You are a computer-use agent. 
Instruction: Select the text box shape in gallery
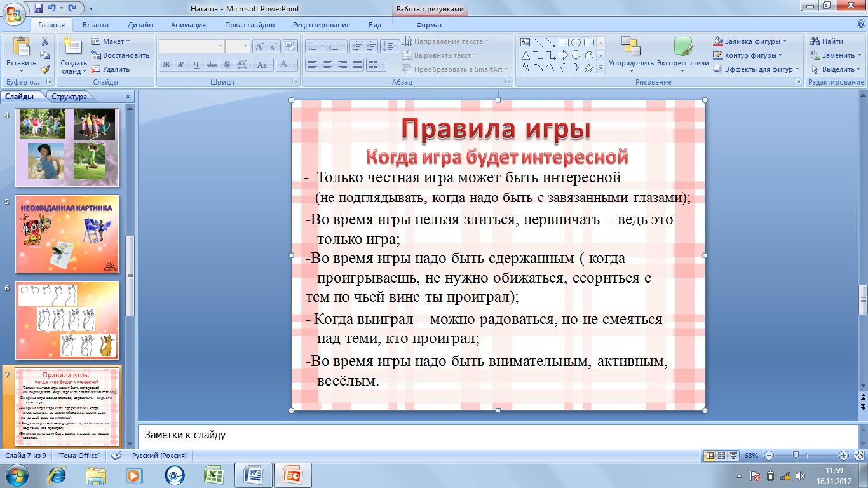(x=526, y=43)
